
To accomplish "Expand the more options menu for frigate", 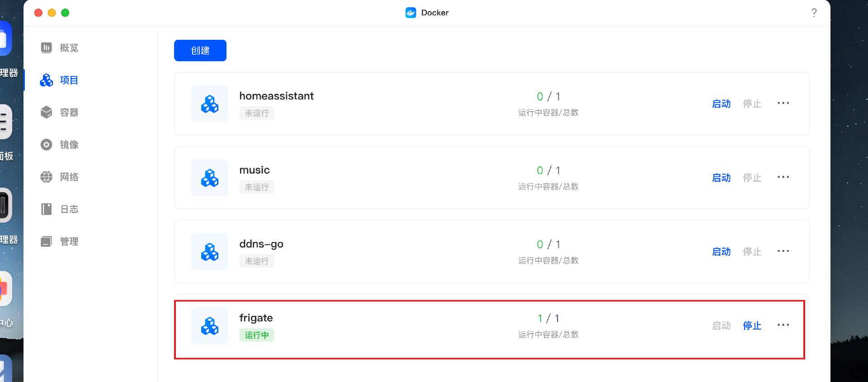I will 783,325.
